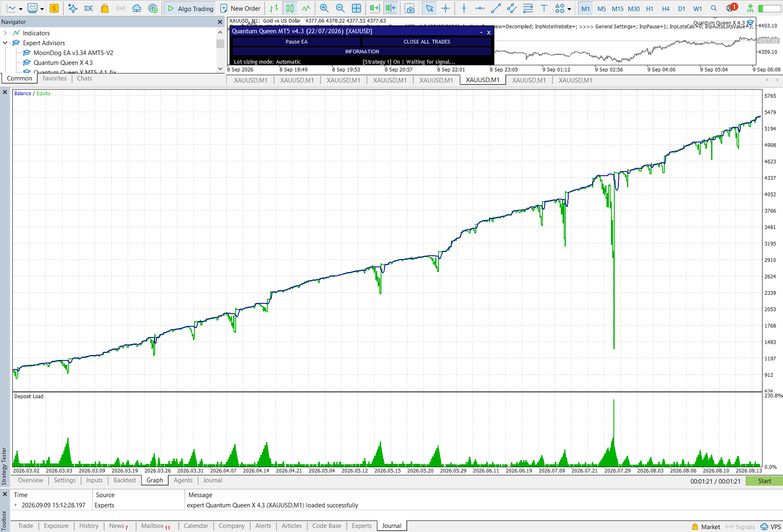Screen dimensions: 783x532
Task: Click the INFORMATION button on EA panel
Action: (x=362, y=51)
